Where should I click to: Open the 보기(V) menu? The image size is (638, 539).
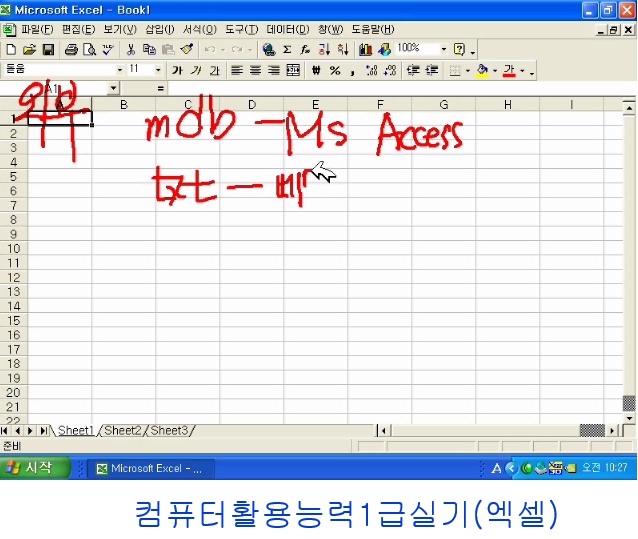120,29
